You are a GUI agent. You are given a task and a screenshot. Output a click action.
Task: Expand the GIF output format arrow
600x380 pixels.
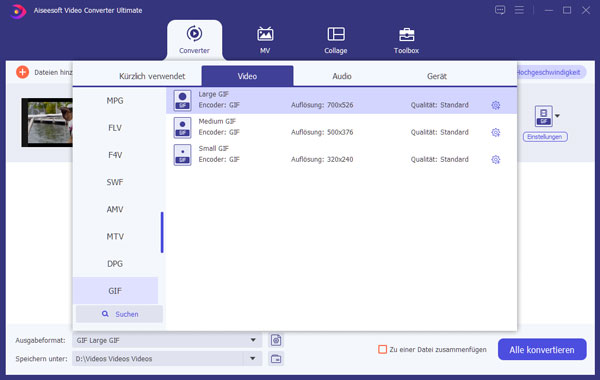tap(558, 116)
